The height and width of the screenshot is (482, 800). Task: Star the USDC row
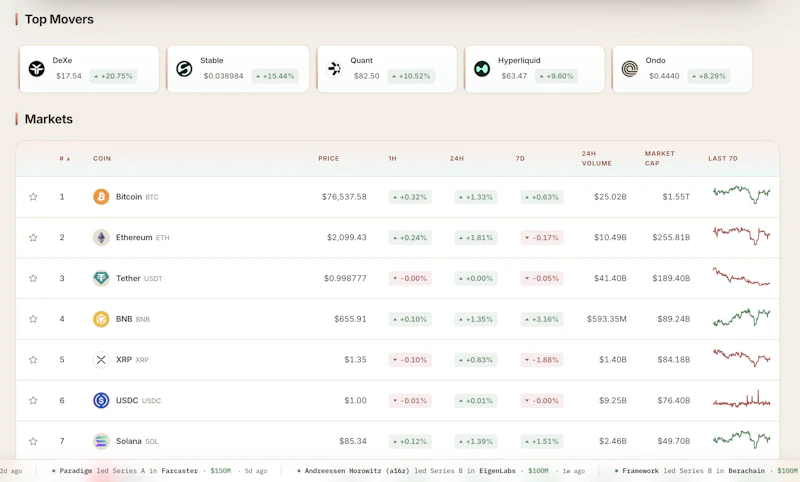[33, 400]
